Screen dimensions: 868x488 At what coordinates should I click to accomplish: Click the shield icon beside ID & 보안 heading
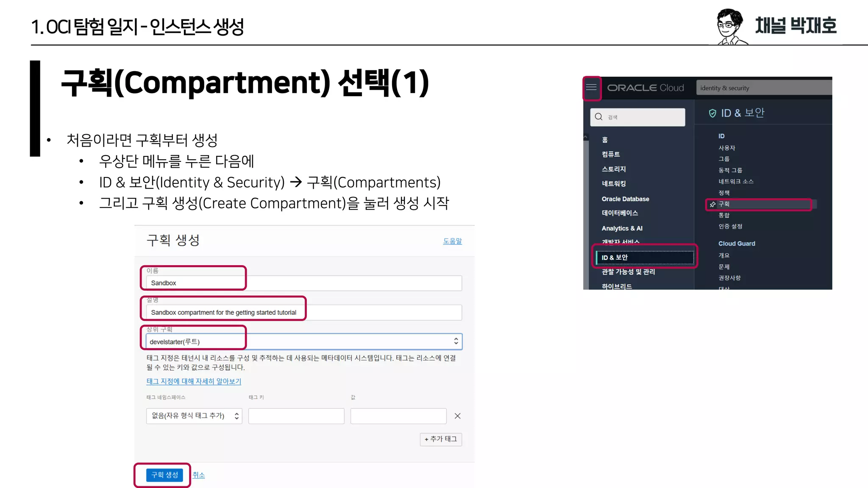point(712,113)
